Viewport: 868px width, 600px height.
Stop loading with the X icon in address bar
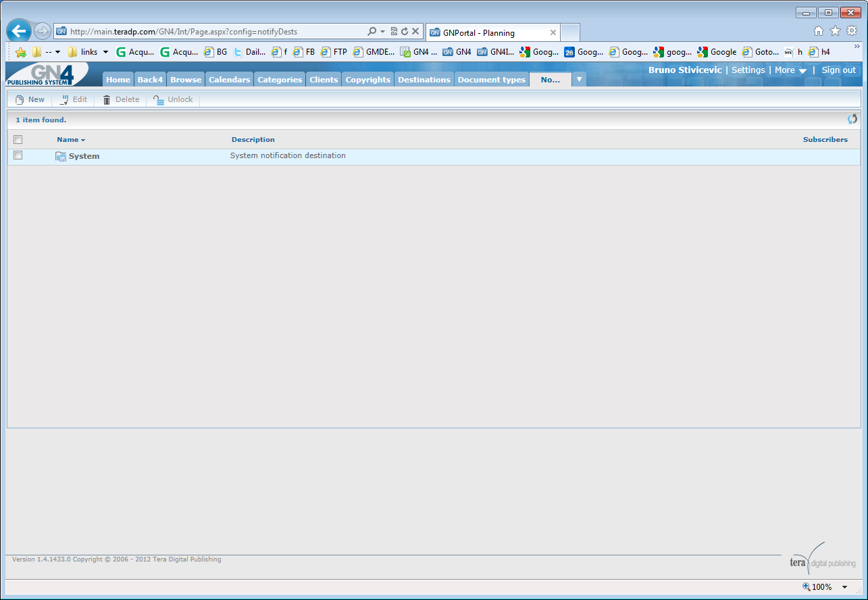415,32
